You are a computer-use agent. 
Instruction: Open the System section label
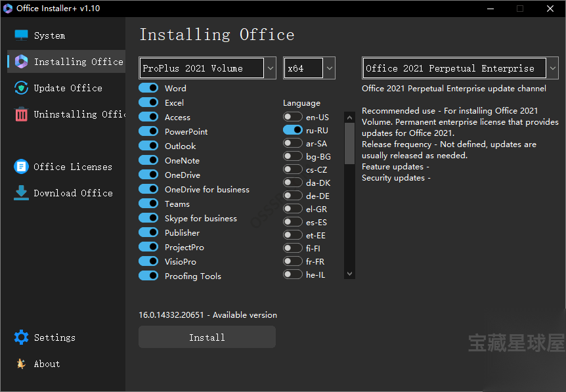(49, 35)
